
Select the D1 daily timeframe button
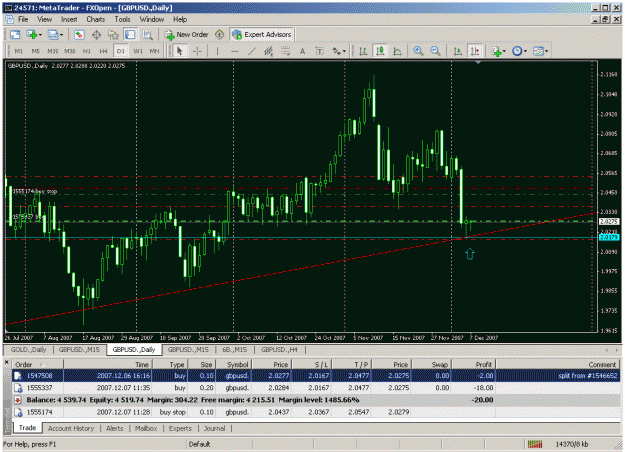point(120,51)
